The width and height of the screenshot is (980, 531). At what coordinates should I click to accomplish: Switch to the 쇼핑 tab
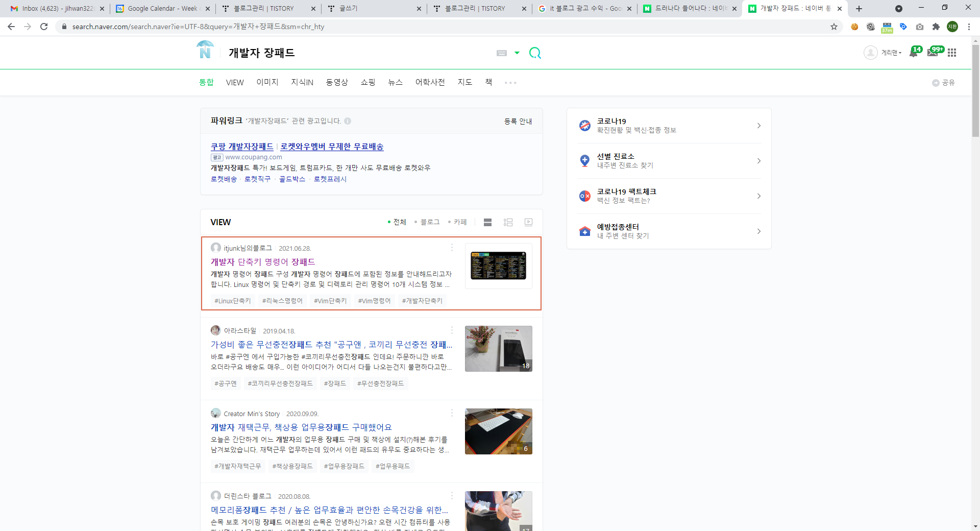coord(368,82)
